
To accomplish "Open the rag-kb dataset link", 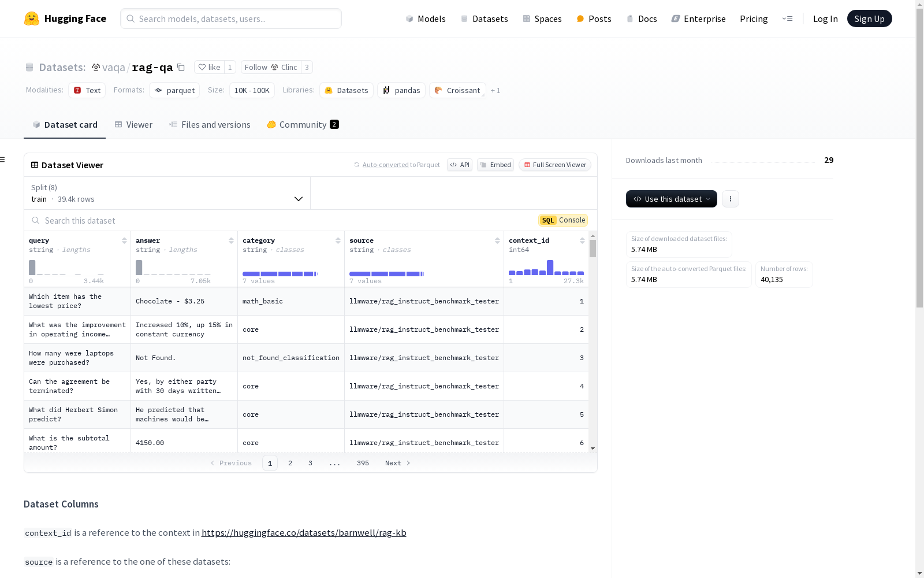I will [x=304, y=533].
